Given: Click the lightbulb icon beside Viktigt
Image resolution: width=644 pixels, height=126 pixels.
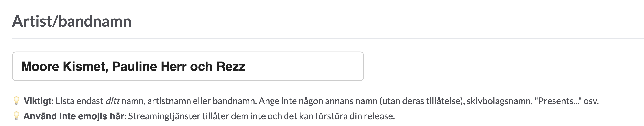Looking at the screenshot, I should (17, 101).
